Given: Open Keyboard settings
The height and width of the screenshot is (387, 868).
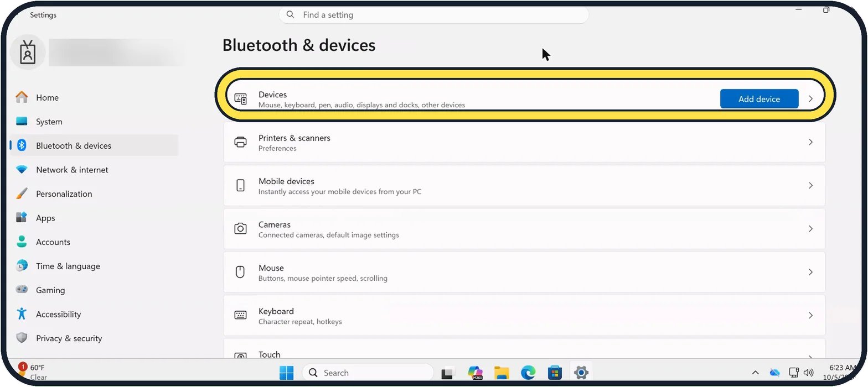Looking at the screenshot, I should pyautogui.click(x=524, y=315).
